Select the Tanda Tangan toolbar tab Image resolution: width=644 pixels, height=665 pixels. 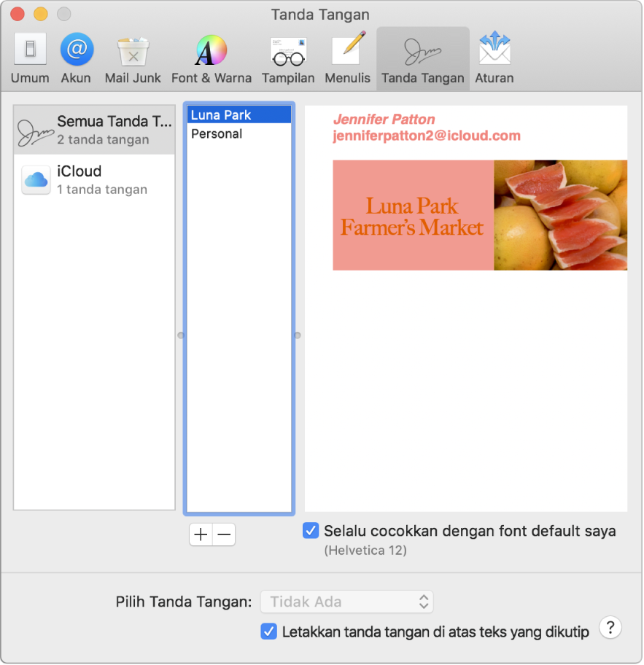click(423, 59)
